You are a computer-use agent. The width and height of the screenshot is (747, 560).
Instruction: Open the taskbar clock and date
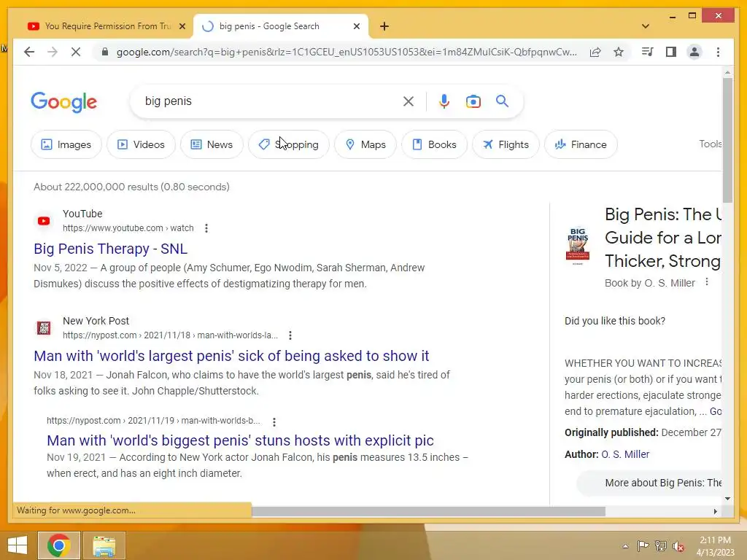pyautogui.click(x=715, y=546)
